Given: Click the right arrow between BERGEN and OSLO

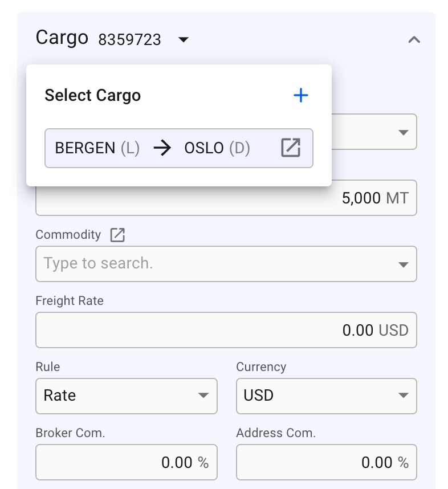Looking at the screenshot, I should coord(162,148).
